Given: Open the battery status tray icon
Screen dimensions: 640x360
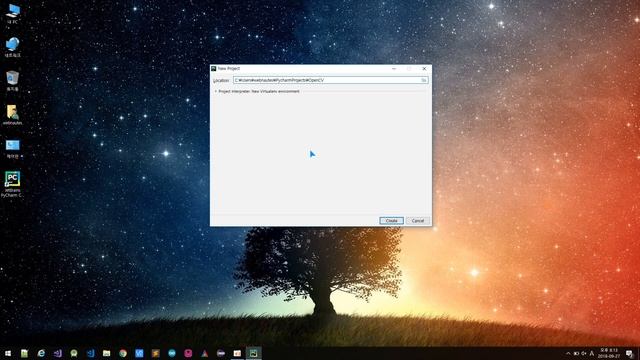Looking at the screenshot, I should (x=576, y=353).
